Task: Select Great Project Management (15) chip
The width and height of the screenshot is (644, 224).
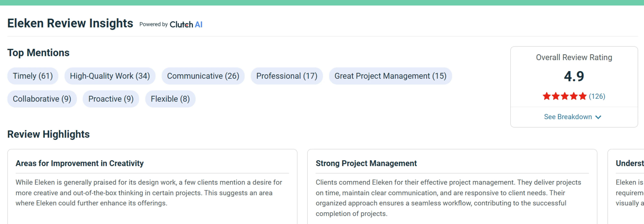Action: pos(390,76)
